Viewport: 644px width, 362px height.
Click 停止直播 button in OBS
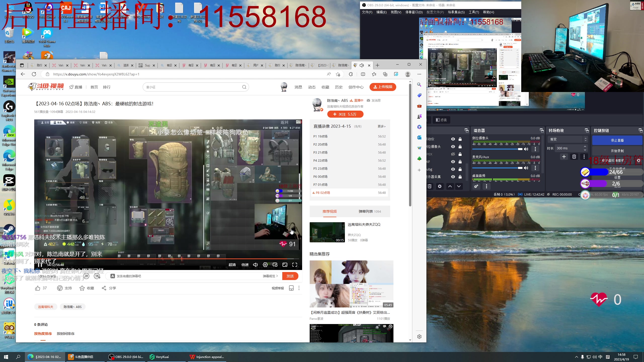point(617,140)
